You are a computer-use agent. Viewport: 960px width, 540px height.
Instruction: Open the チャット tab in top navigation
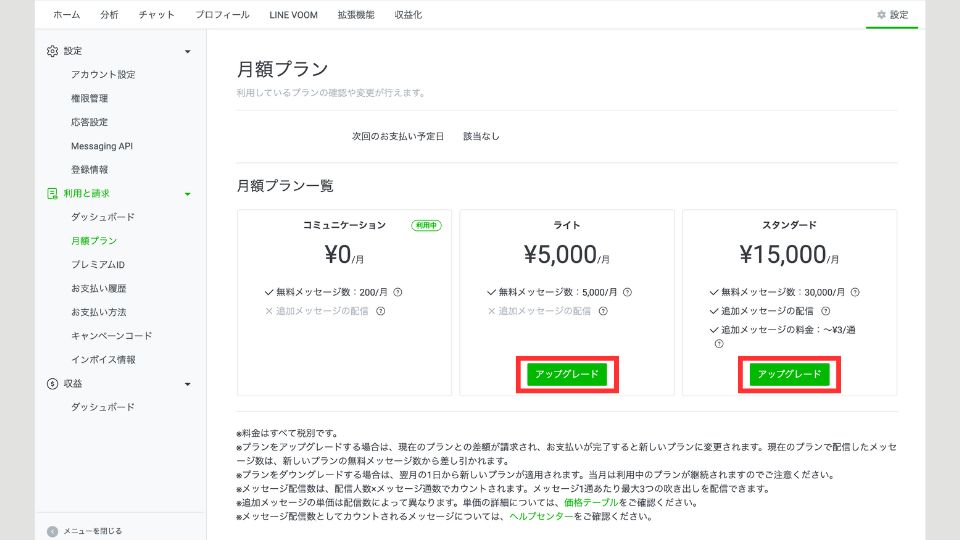pos(156,15)
